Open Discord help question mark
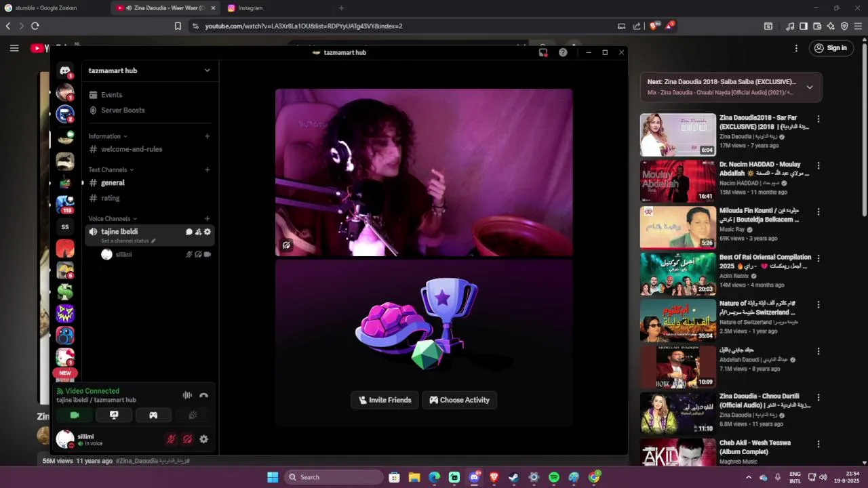Viewport: 868px width, 488px height. click(x=563, y=52)
